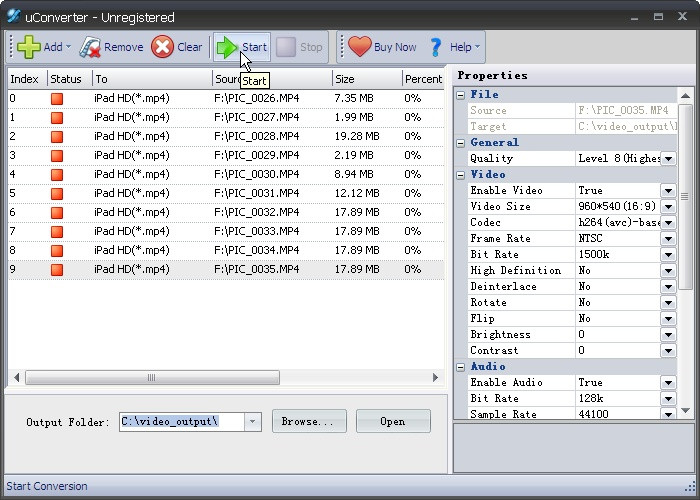Open the Enable Video dropdown
Screen dimensions: 700x500
click(x=668, y=191)
